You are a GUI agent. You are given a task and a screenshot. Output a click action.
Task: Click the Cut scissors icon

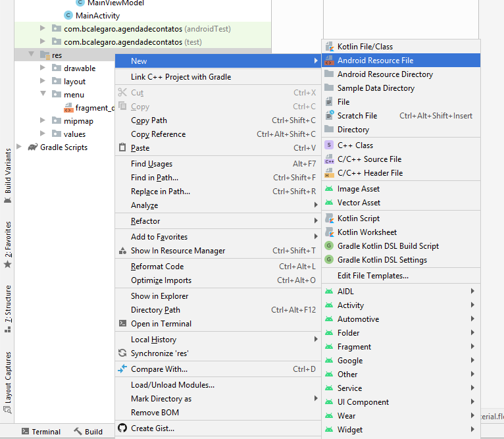(x=122, y=93)
